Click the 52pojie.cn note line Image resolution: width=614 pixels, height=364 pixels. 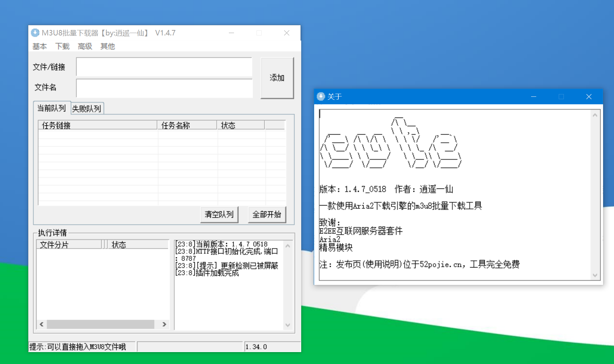419,264
